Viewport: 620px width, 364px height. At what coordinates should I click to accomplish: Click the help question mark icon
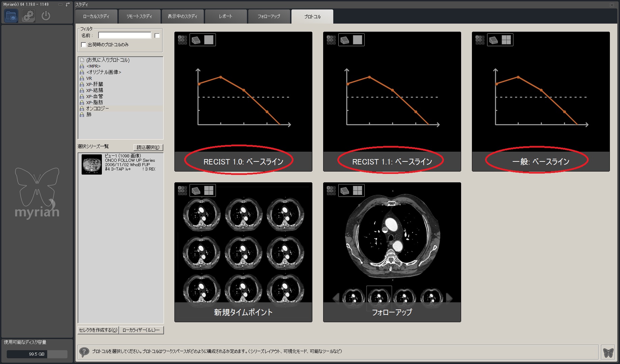pos(84,352)
